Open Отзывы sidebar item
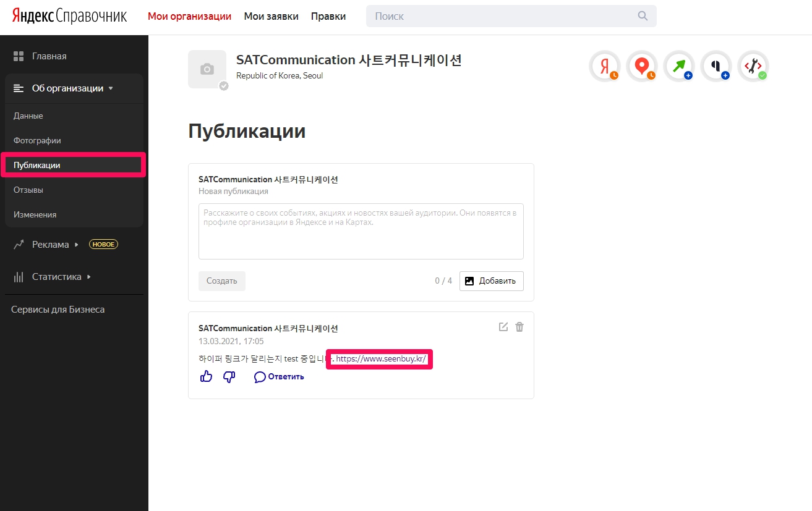The image size is (812, 511). [28, 190]
